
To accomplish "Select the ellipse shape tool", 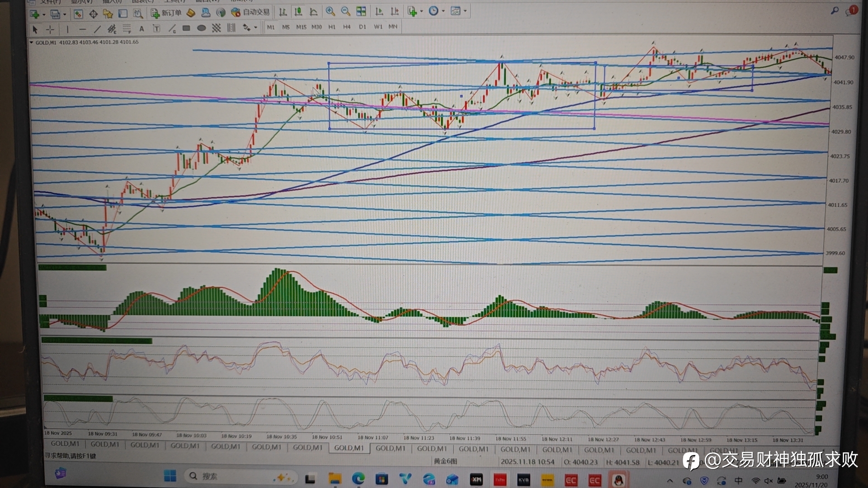I will pyautogui.click(x=202, y=28).
